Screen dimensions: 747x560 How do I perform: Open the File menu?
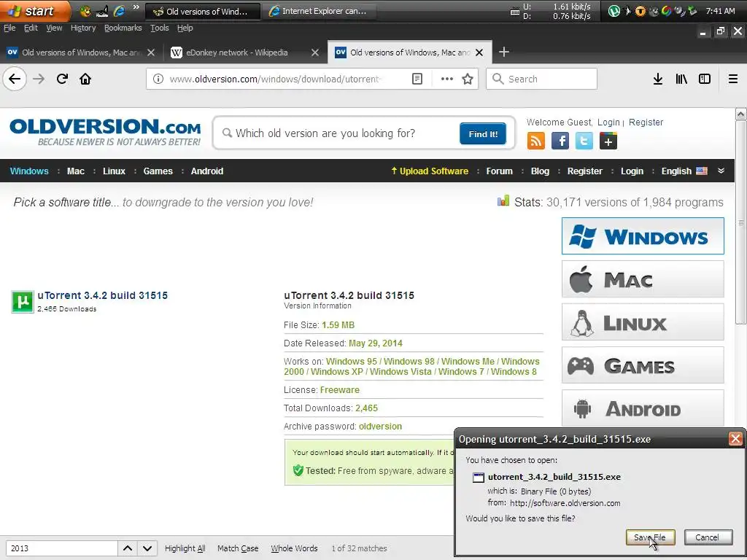(x=9, y=28)
